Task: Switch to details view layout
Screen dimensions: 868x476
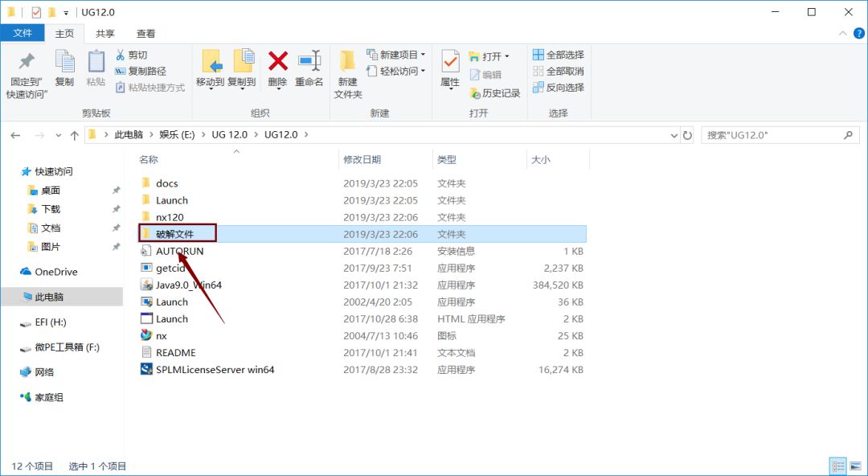Action: (838, 466)
